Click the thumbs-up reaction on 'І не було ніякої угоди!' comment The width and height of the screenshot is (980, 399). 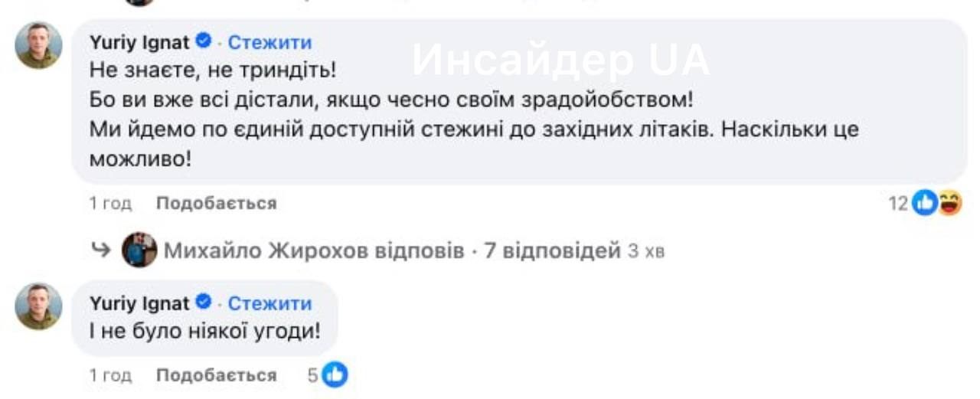[335, 374]
